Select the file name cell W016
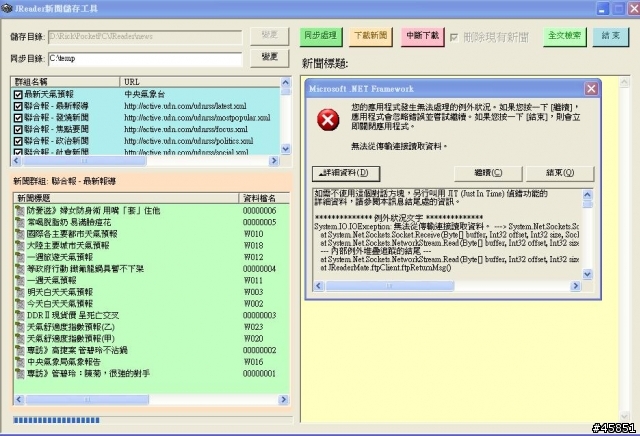Image resolution: width=640 pixels, height=436 pixels. click(x=253, y=362)
